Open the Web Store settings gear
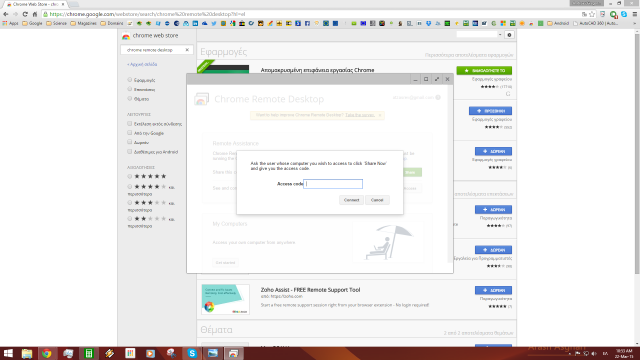Viewport: 640px width, 360px height. pos(509,35)
